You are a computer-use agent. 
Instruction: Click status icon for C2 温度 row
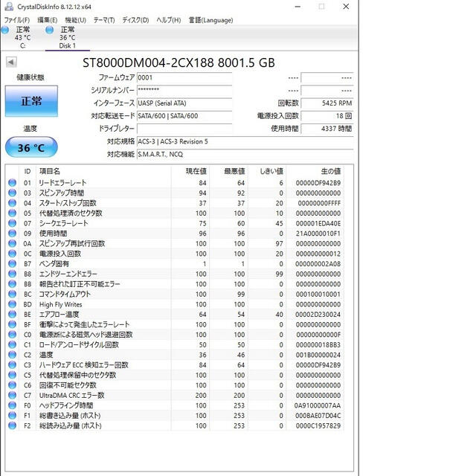tap(12, 355)
